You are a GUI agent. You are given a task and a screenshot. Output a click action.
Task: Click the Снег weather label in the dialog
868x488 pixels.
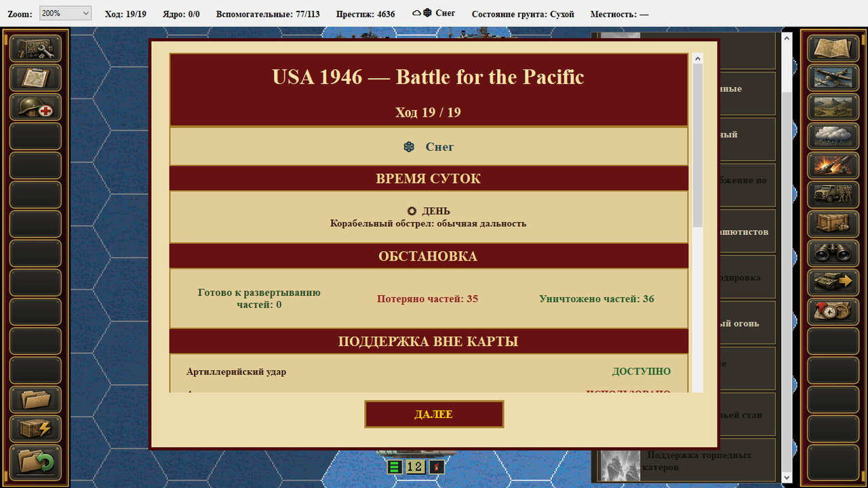440,147
